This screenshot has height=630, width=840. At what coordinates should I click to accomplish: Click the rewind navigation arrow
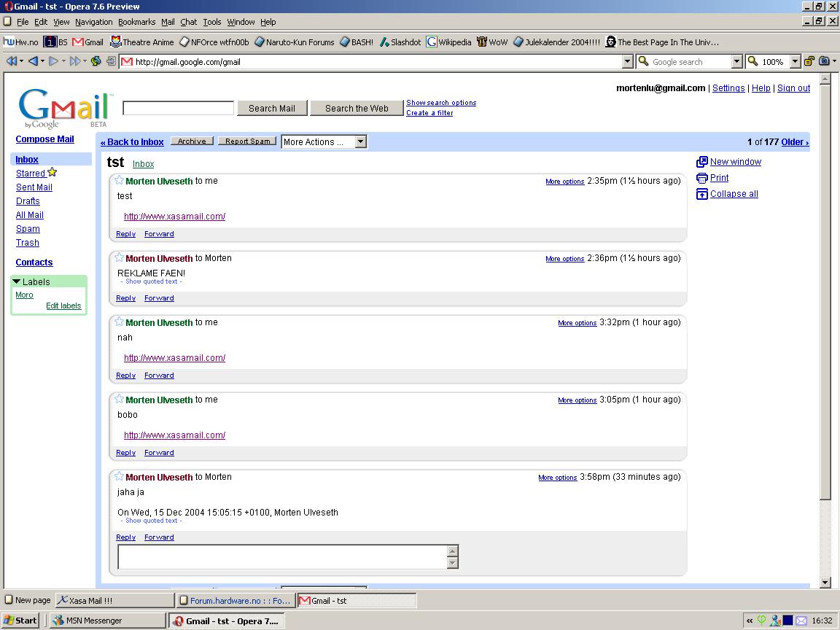(11, 61)
